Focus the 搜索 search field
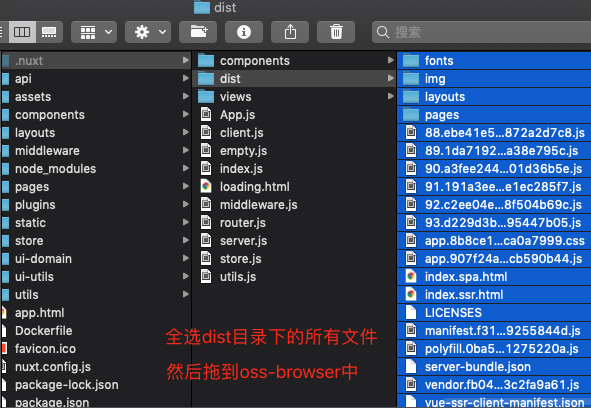The height and width of the screenshot is (408, 591). coord(481,32)
